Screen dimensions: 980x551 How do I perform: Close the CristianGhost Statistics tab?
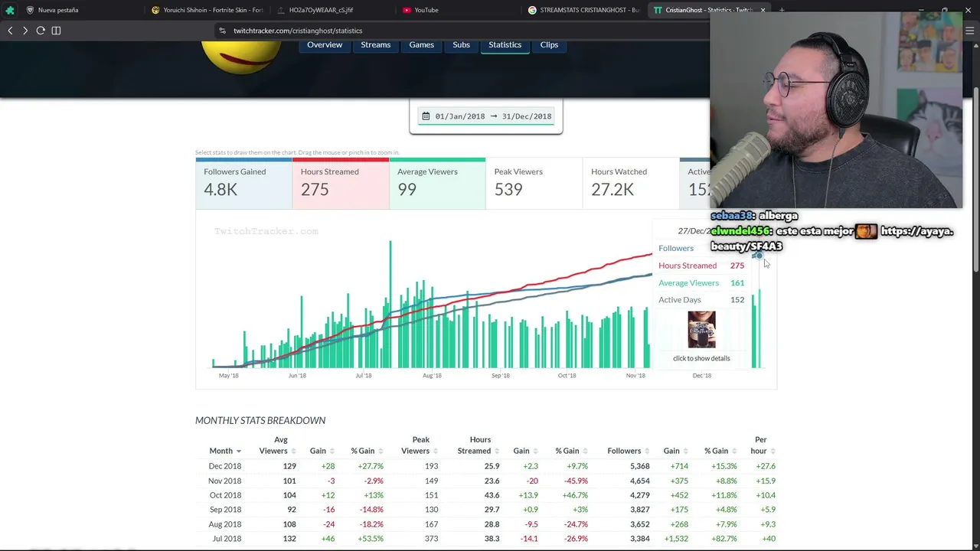point(763,10)
